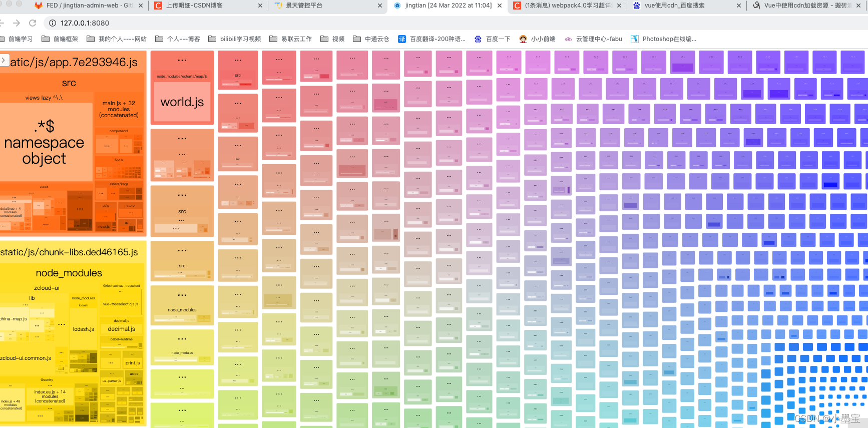This screenshot has width=868, height=428.
Task: Click folder icon beside 前端框架 bookmark
Action: pyautogui.click(x=46, y=39)
